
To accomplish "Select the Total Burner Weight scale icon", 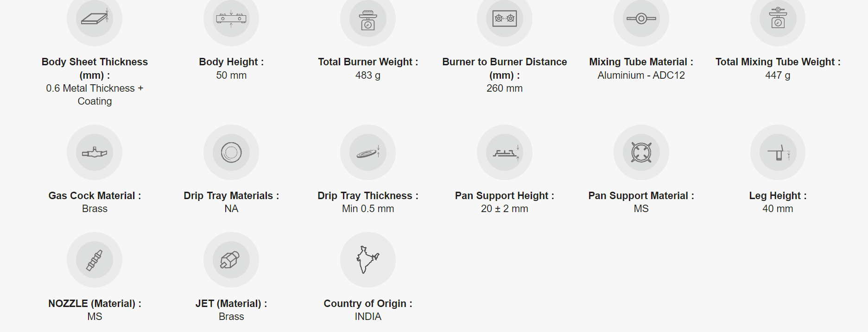I will tap(368, 19).
